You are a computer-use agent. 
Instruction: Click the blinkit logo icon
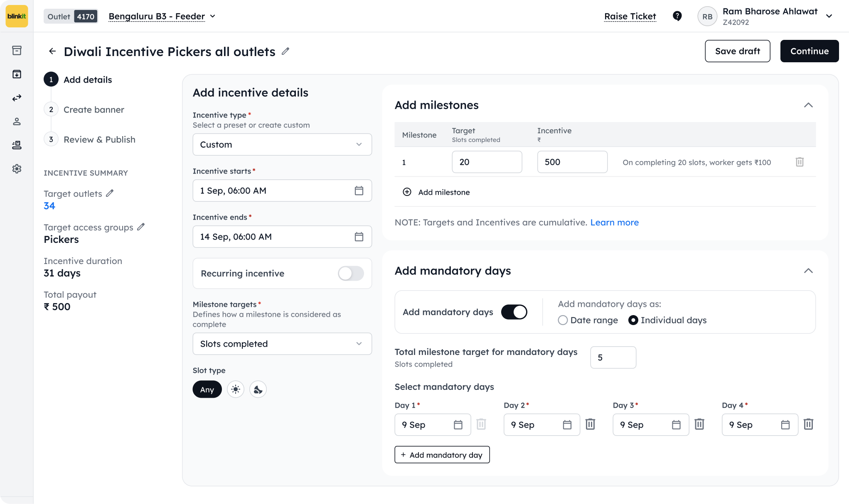17,16
